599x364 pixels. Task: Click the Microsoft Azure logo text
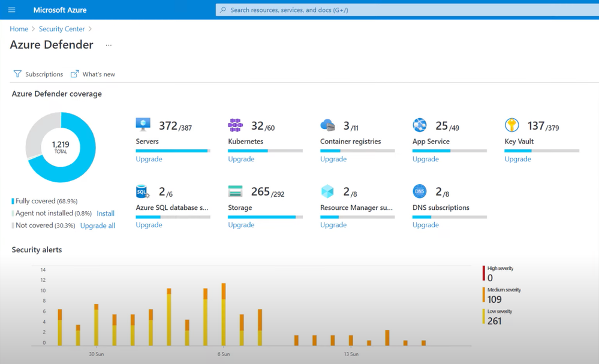coord(60,10)
